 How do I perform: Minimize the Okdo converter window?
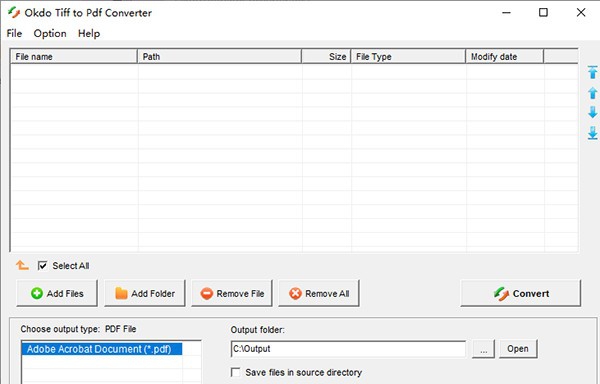point(506,13)
